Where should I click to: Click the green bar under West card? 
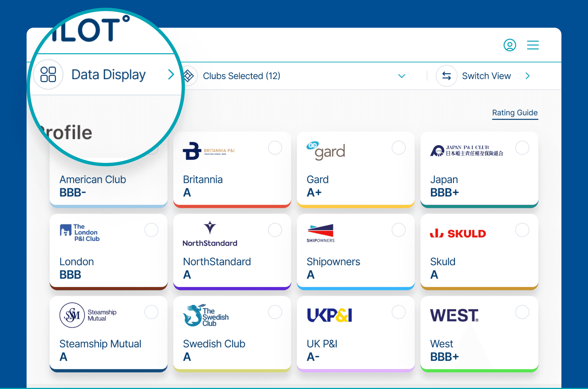pyautogui.click(x=479, y=370)
